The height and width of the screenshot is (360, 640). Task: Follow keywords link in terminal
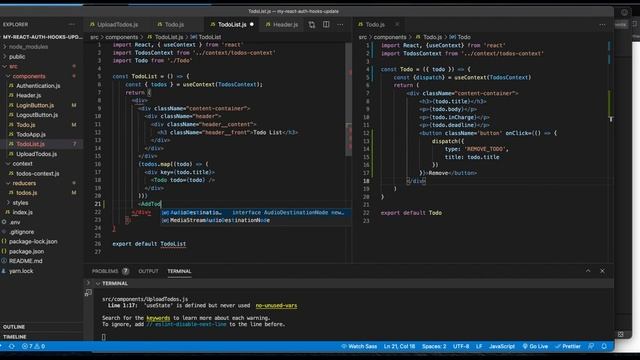(158, 318)
